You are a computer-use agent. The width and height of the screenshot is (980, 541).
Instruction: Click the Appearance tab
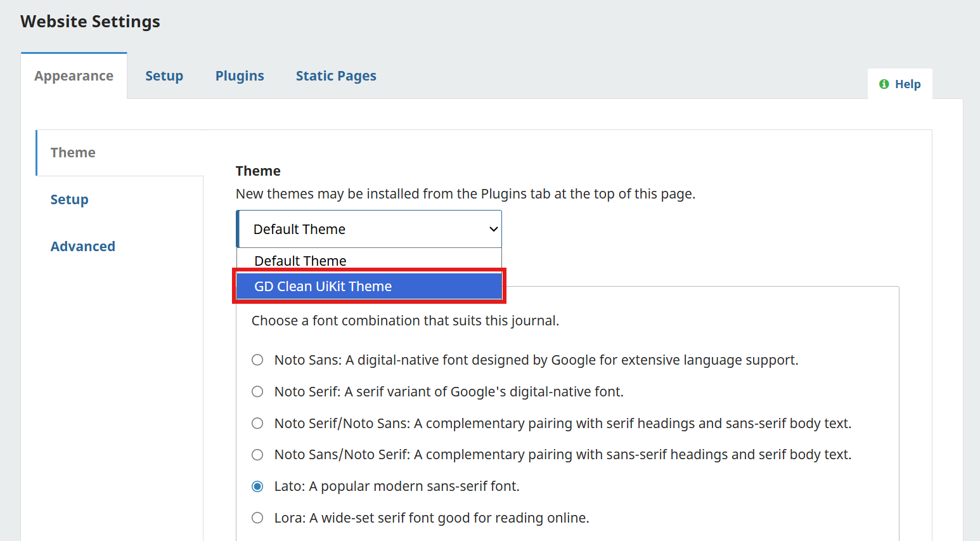tap(74, 76)
